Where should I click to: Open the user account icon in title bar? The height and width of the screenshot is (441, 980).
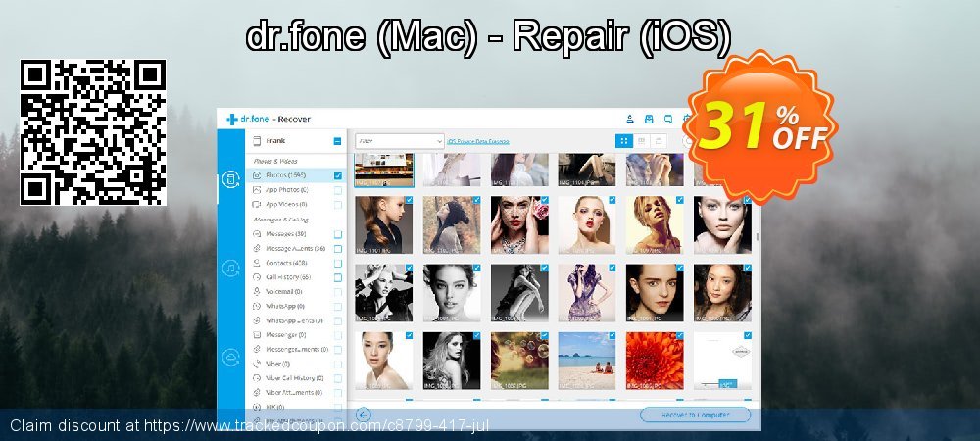click(x=630, y=119)
